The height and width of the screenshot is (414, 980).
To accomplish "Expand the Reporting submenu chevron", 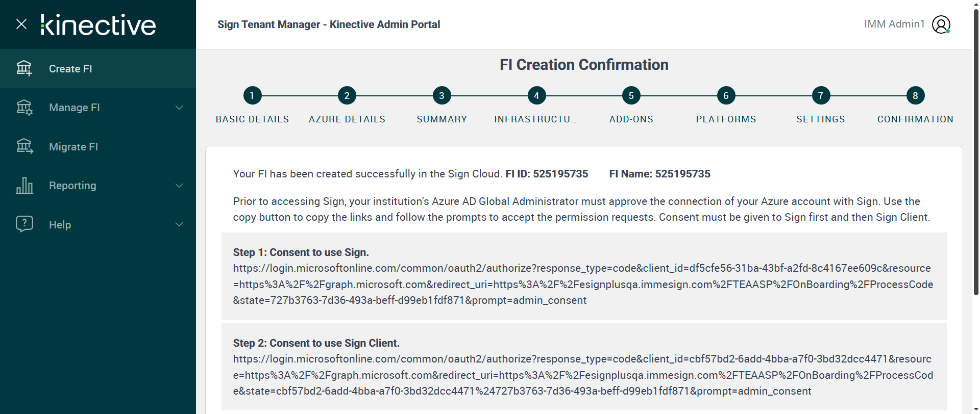I will tap(179, 186).
